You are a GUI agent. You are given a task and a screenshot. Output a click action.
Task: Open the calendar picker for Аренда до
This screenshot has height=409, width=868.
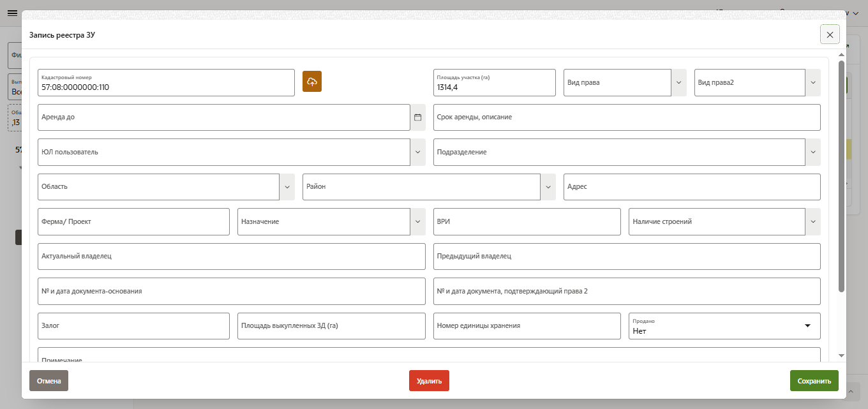pyautogui.click(x=418, y=117)
